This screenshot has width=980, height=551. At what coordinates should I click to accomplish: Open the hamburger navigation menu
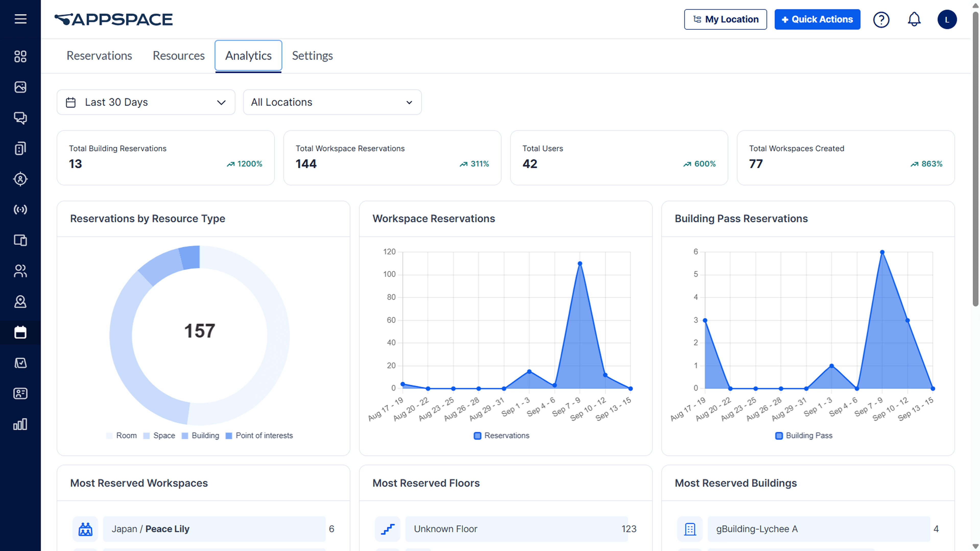click(x=20, y=19)
